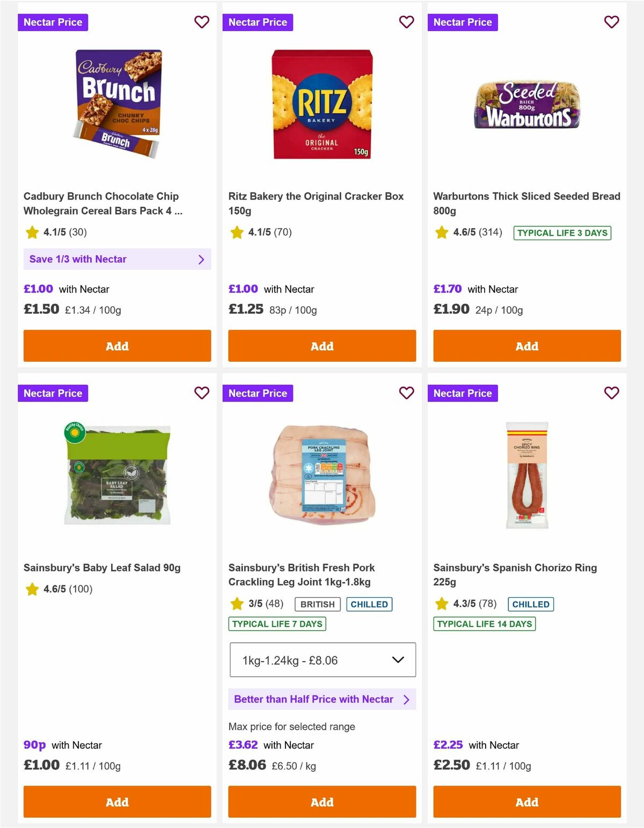Favourite the Cadbury Brunch cereal bars
This screenshot has height=828, width=644.
coord(202,22)
